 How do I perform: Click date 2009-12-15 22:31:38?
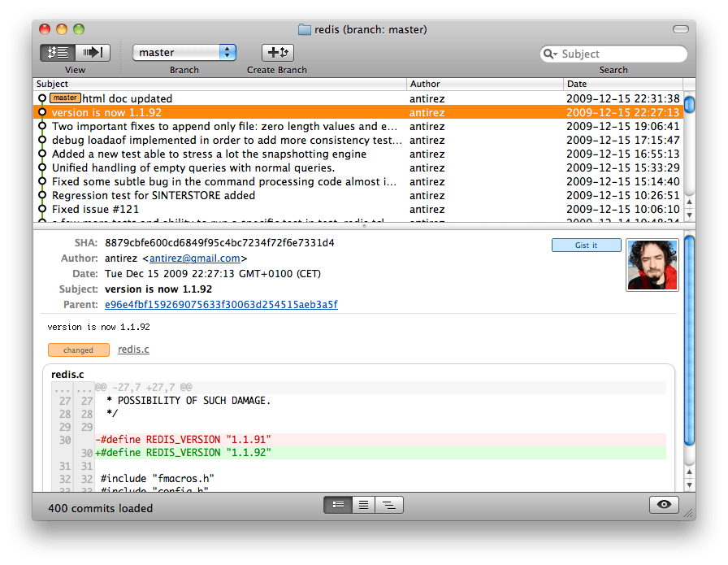[x=623, y=98]
